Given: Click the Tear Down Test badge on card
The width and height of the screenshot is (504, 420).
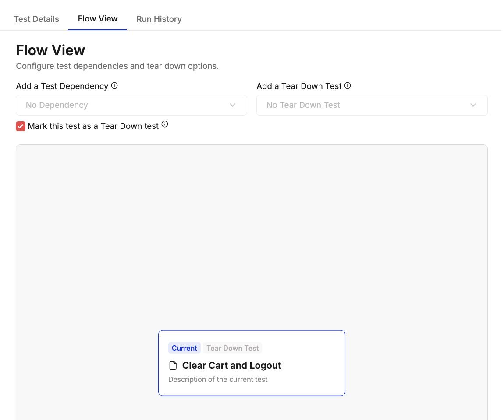Looking at the screenshot, I should (232, 348).
